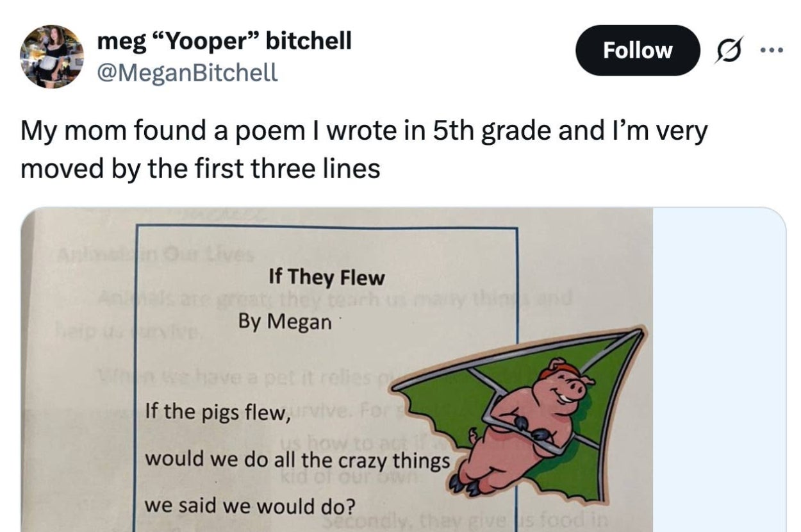
Task: Click the "By Megan" byline in the photo
Action: point(285,321)
